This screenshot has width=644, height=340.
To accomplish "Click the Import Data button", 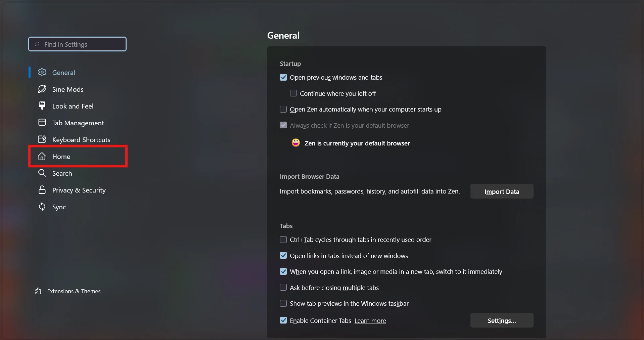I will (x=502, y=192).
